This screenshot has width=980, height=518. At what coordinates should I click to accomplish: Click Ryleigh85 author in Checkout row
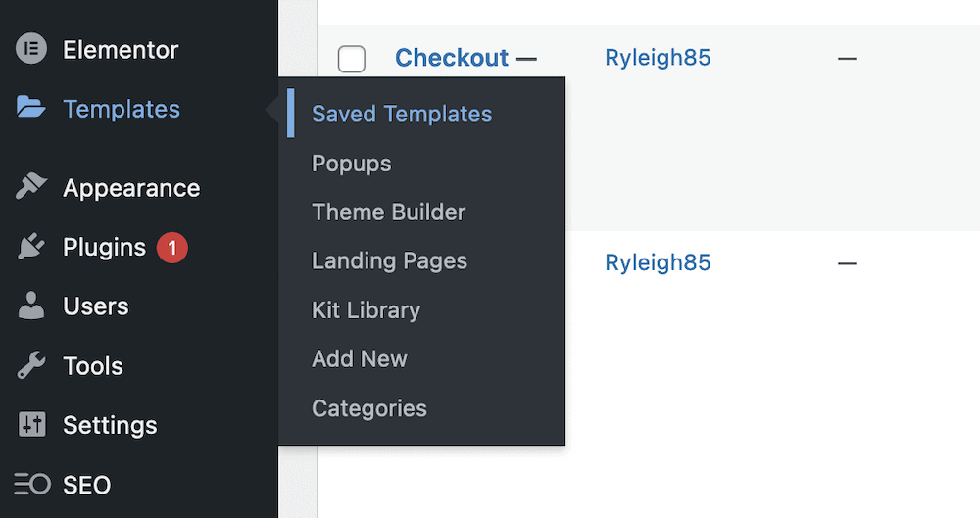658,58
